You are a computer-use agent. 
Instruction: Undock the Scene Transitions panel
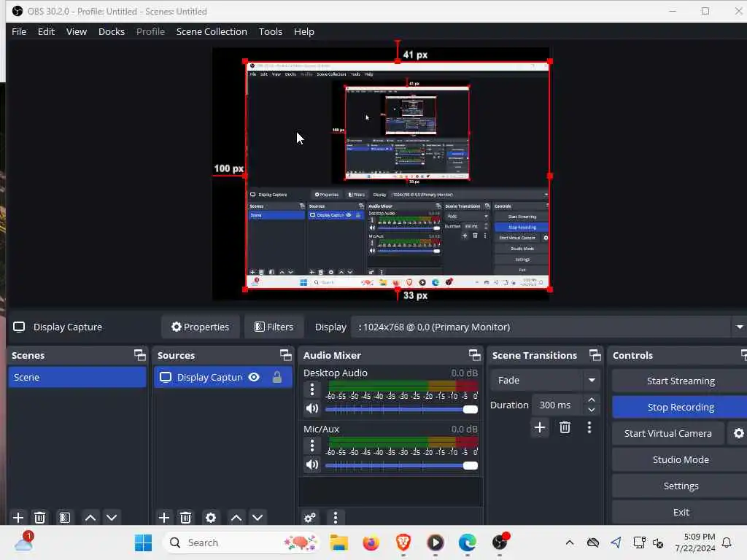595,355
